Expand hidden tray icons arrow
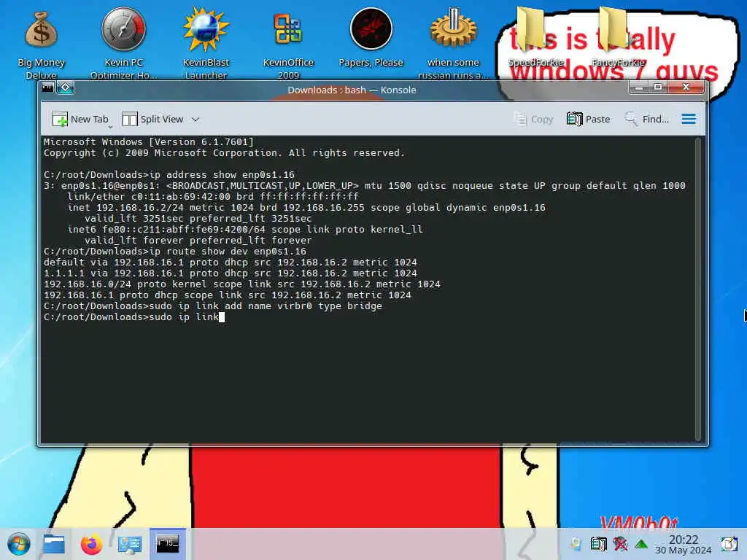 641,544
